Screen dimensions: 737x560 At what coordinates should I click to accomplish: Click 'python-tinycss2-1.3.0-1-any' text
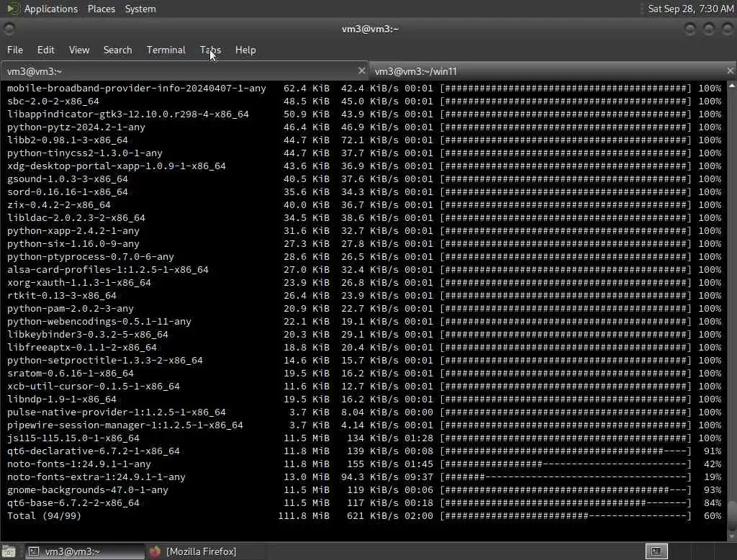(x=85, y=153)
